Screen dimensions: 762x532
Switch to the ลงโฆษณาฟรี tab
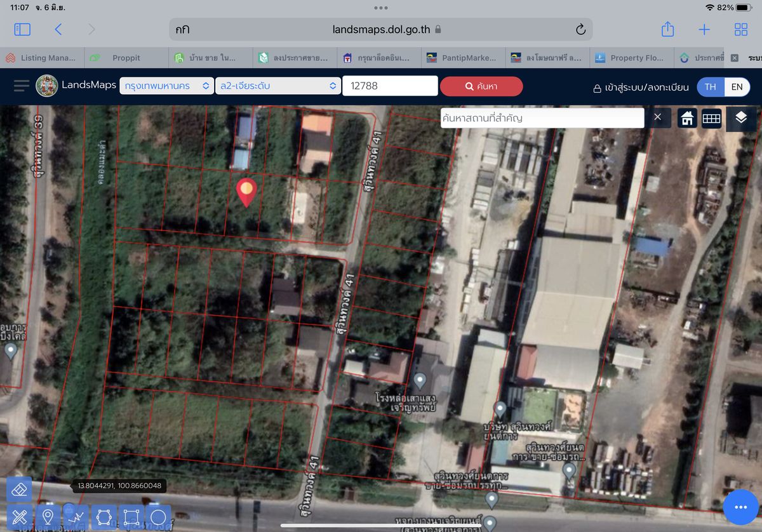point(549,58)
